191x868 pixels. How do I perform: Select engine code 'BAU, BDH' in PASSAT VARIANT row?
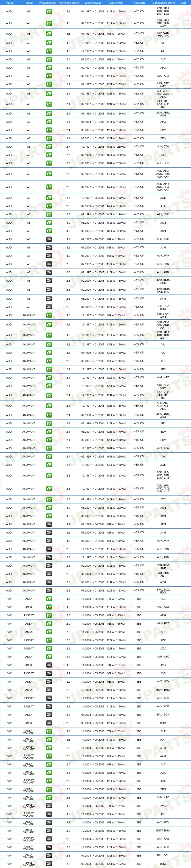click(x=163, y=856)
